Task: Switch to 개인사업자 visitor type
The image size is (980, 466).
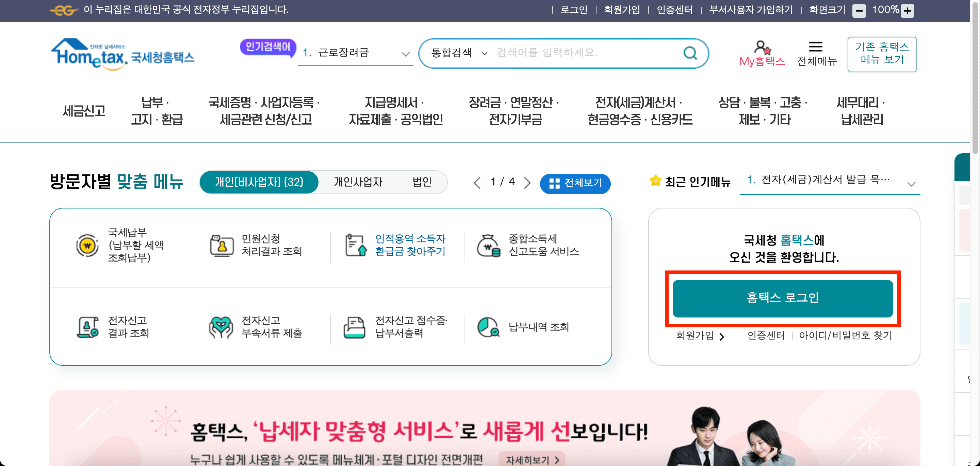Action: coord(358,182)
